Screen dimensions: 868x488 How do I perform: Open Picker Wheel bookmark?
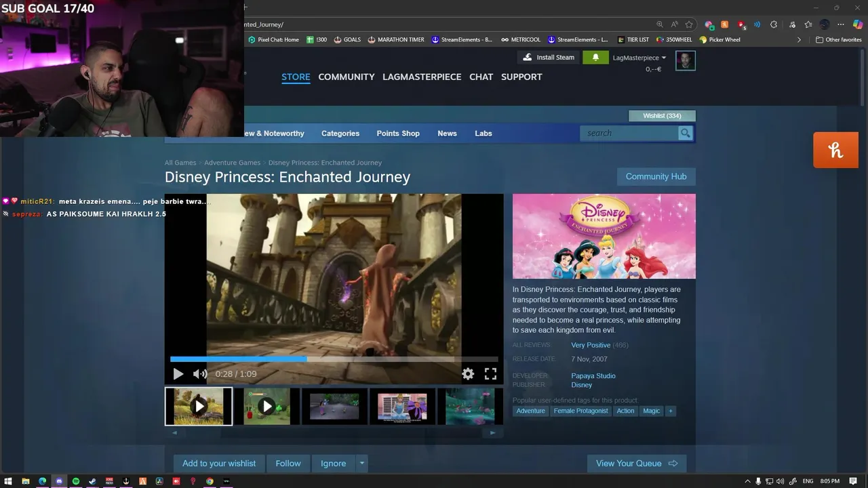(x=719, y=39)
